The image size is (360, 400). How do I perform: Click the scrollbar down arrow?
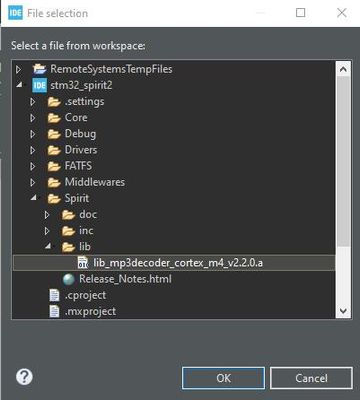(x=343, y=311)
